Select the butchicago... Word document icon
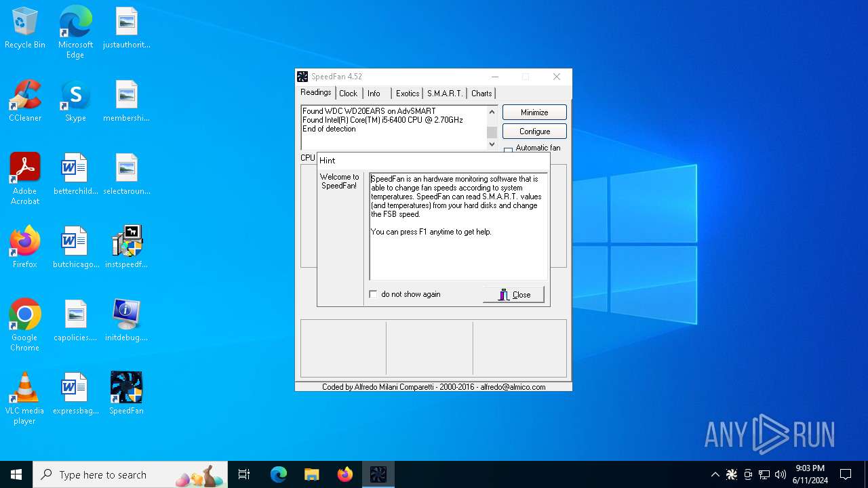This screenshot has height=488, width=868. (x=75, y=247)
